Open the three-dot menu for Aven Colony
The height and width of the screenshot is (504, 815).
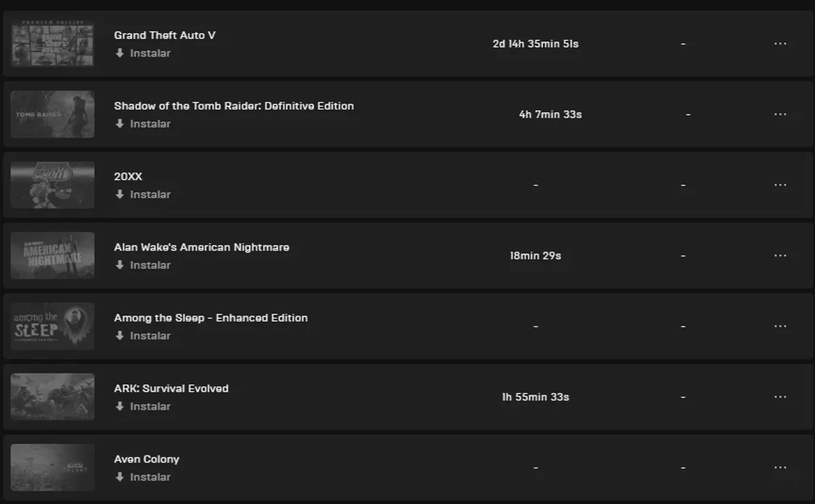780,467
